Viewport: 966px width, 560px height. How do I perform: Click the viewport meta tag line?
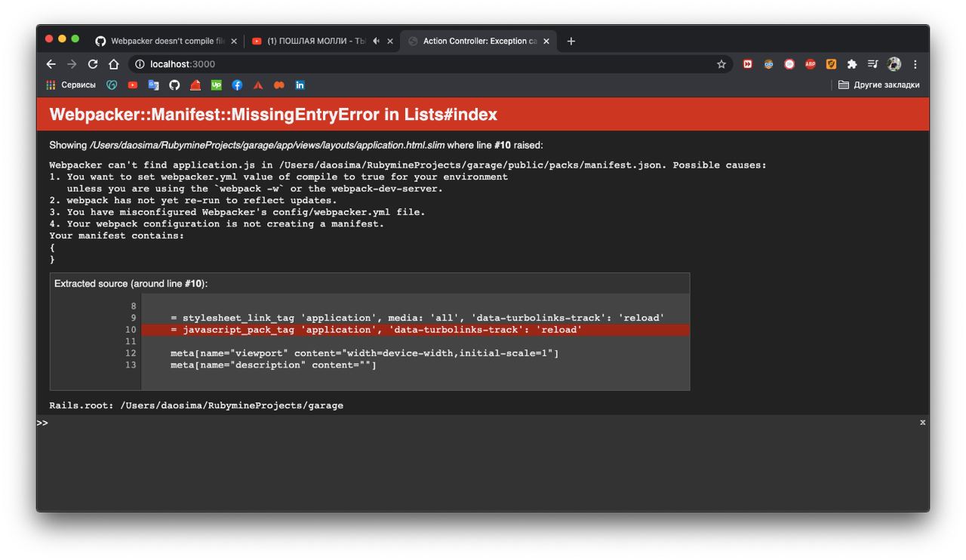365,353
